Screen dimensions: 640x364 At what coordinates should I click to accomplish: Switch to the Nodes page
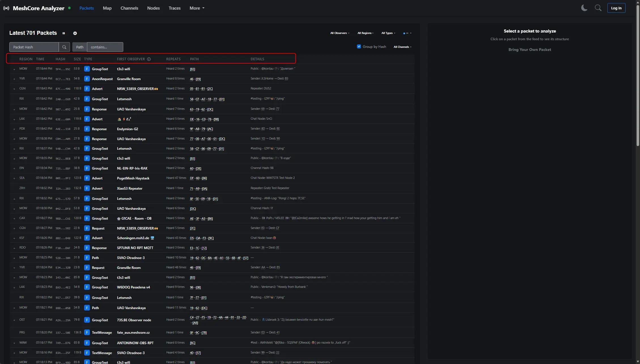click(153, 8)
